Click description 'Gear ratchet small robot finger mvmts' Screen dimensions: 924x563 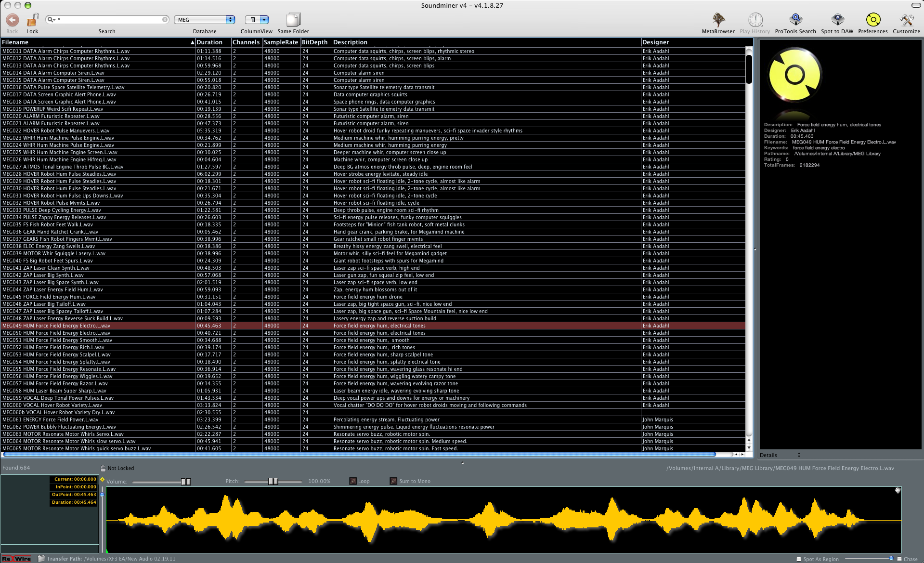coord(378,239)
